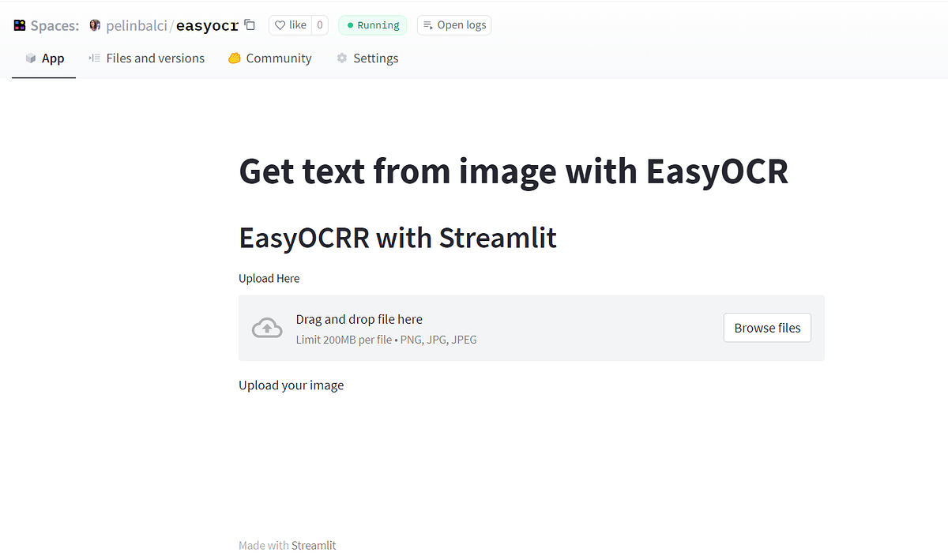Click the Streamlit link at the bottom
Viewport: 948px width, 560px height.
coord(314,545)
